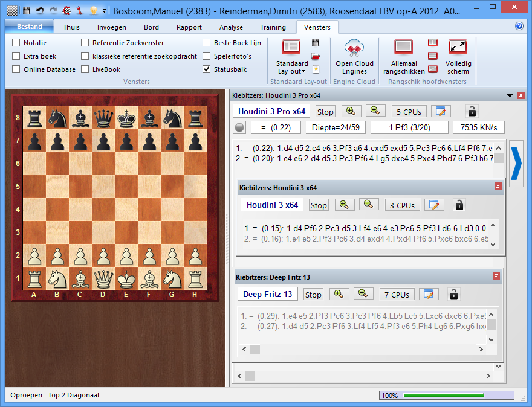Click zoom out icon in Houdini 3 x64 panel
Screen dimensions: 532x407
[368, 205]
